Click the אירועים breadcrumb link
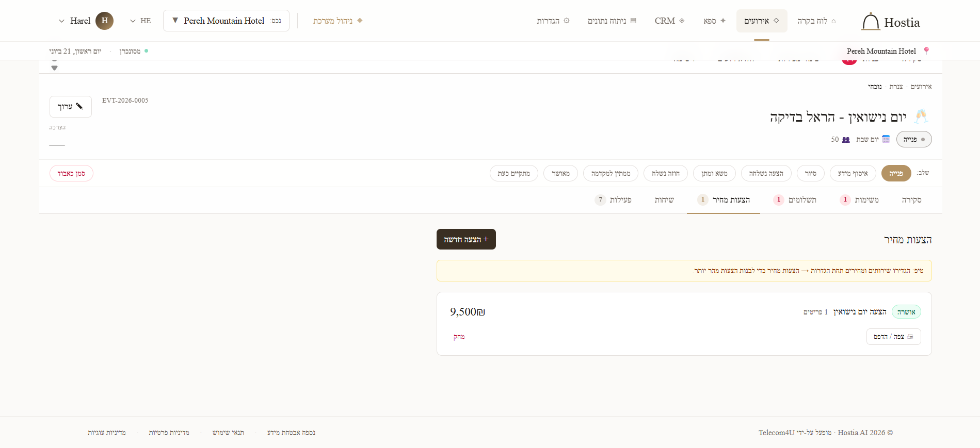Image resolution: width=980 pixels, height=448 pixels. [x=921, y=87]
